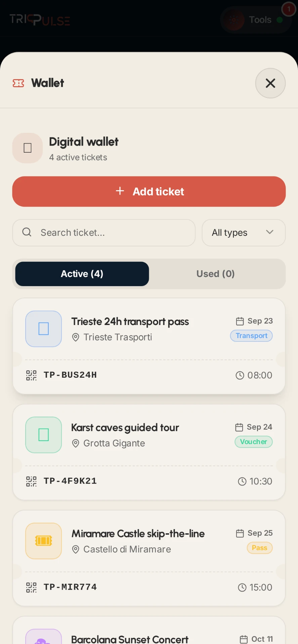
Task: Close the Wallet panel
Action: tap(270, 83)
